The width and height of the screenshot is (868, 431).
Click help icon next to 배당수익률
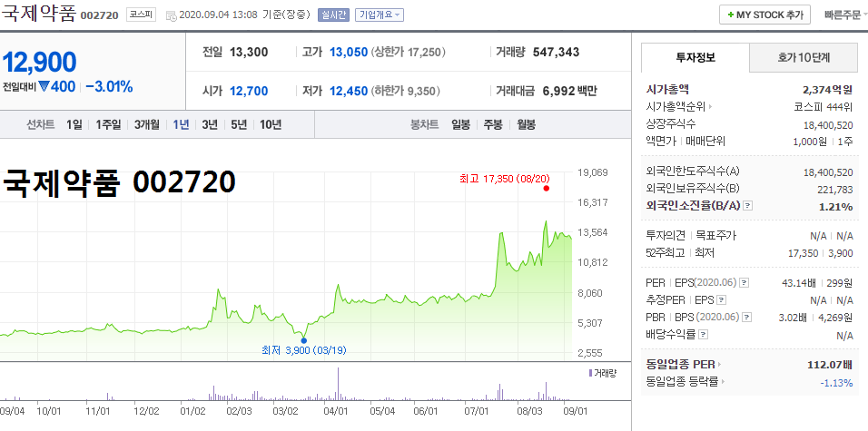[703, 335]
